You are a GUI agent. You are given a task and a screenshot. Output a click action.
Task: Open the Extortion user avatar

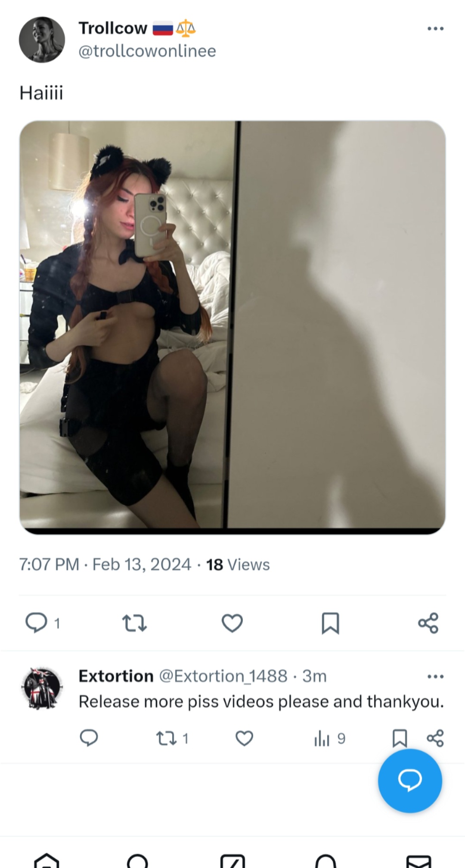42,688
